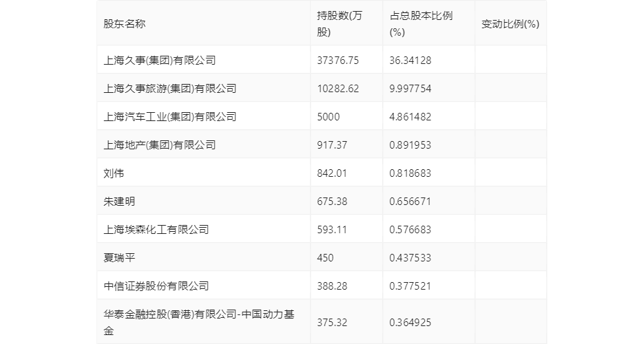Select the holdings value 10282.62
The width and height of the screenshot is (644, 344).
tap(338, 89)
